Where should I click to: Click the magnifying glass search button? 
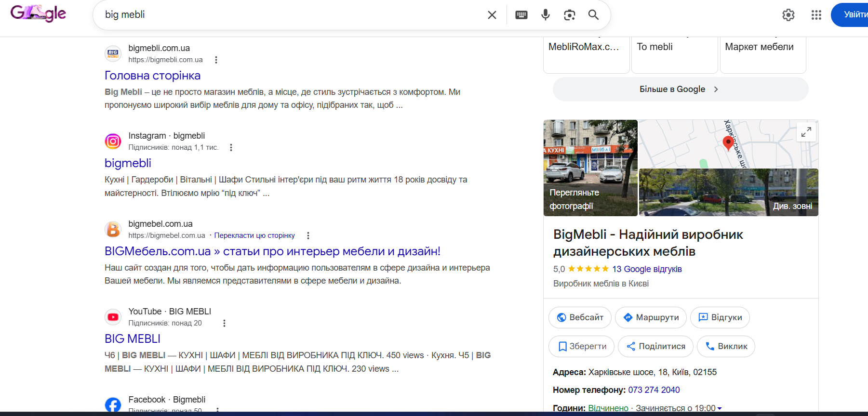(x=594, y=15)
